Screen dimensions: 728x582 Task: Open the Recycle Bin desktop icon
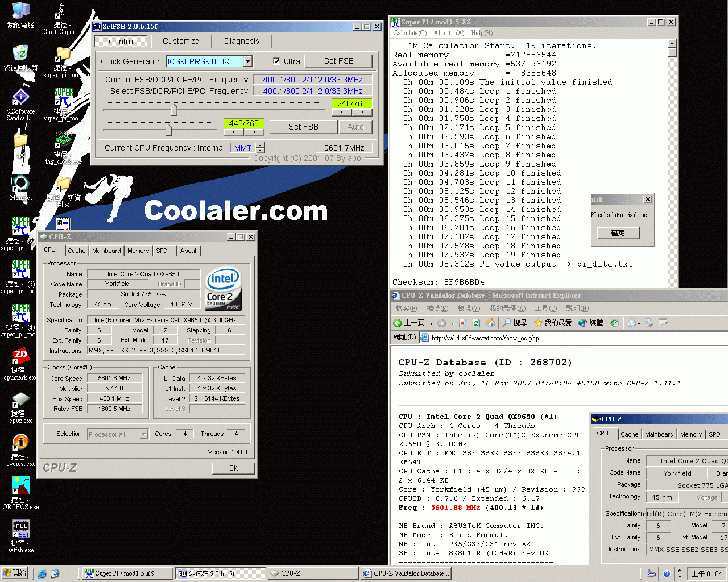point(20,57)
